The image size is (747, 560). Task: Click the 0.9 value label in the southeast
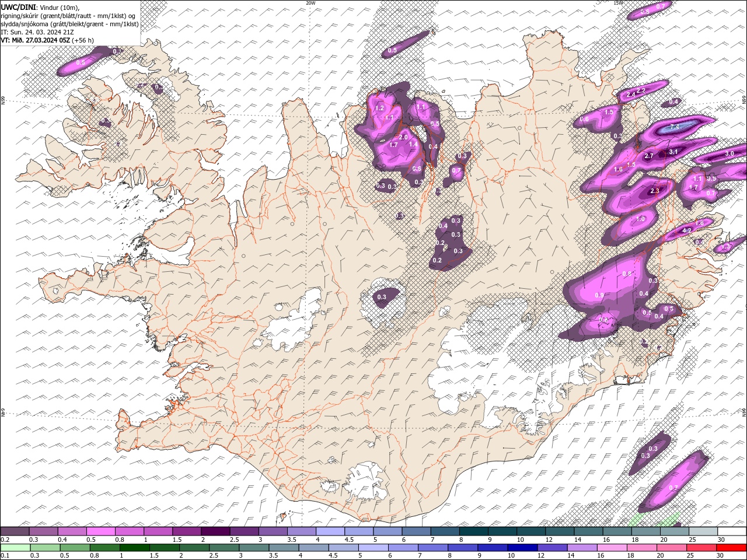pyautogui.click(x=599, y=295)
